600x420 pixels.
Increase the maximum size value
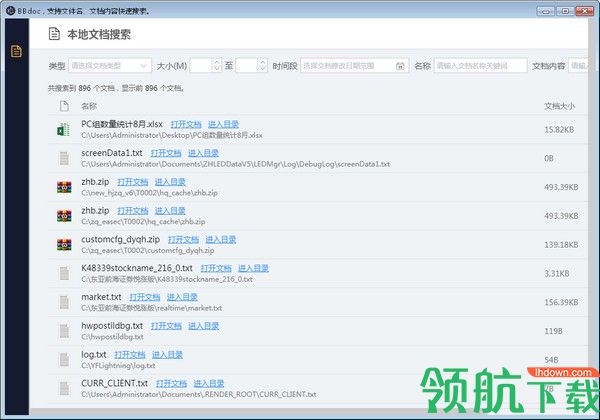(x=262, y=62)
